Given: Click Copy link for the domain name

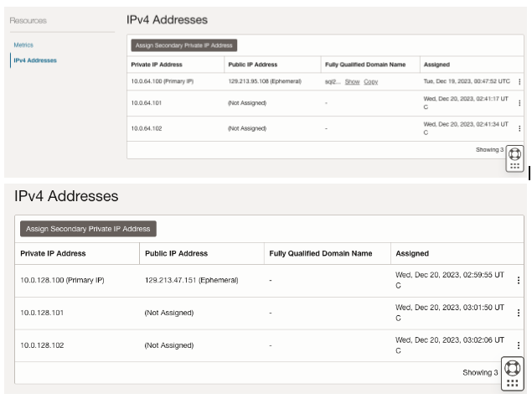Looking at the screenshot, I should pyautogui.click(x=371, y=81).
